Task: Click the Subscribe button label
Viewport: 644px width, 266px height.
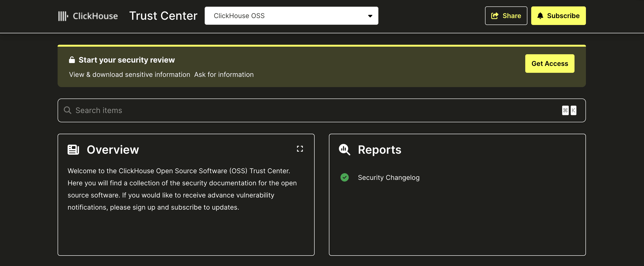Action: point(563,16)
